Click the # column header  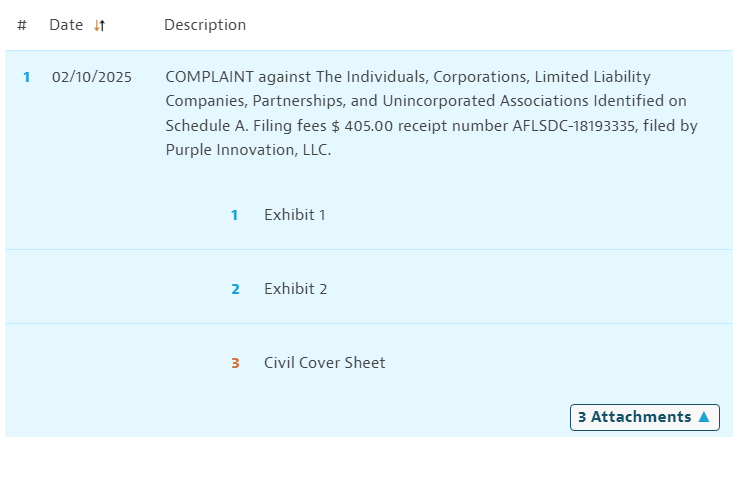click(22, 25)
